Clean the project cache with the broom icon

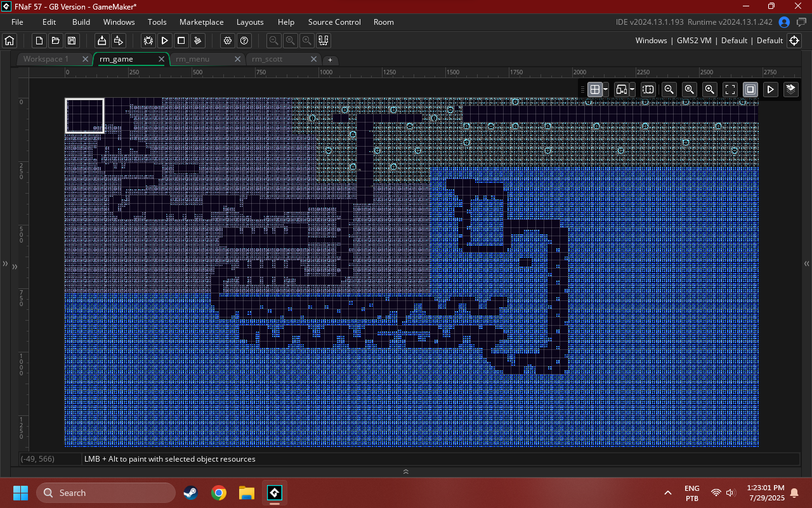tap(197, 41)
